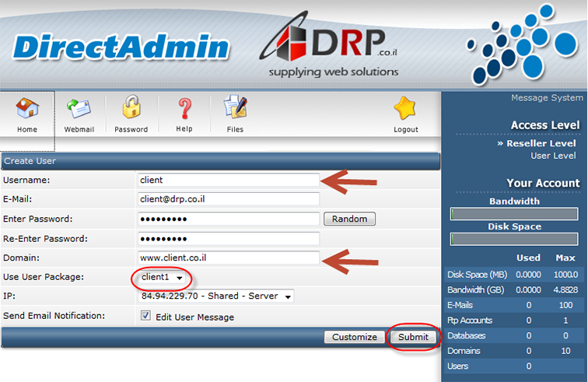This screenshot has width=588, height=382.
Task: Click into the Domain text field
Action: pyautogui.click(x=229, y=258)
